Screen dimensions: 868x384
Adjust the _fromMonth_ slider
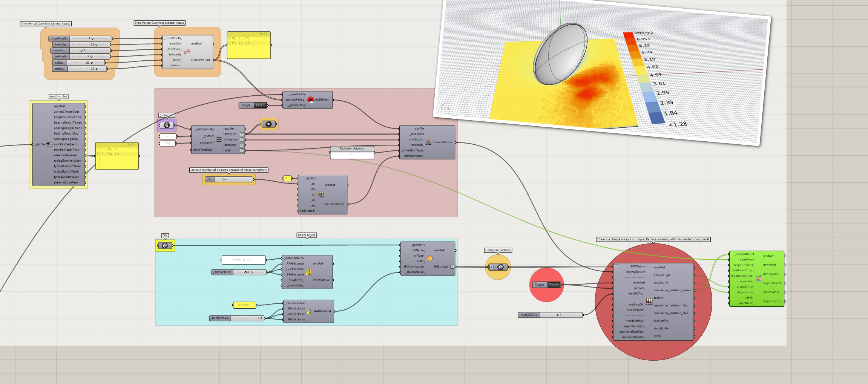(80, 38)
